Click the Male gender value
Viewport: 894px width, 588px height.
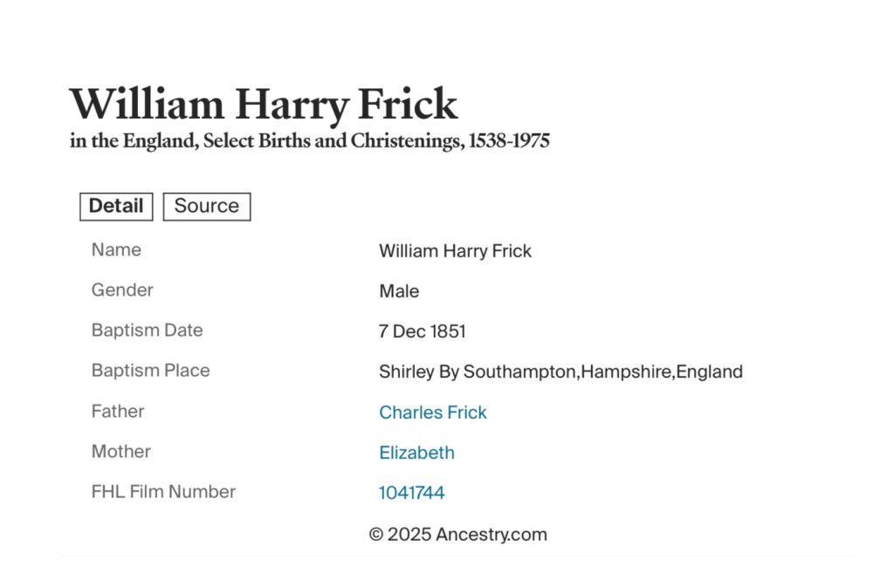click(399, 291)
